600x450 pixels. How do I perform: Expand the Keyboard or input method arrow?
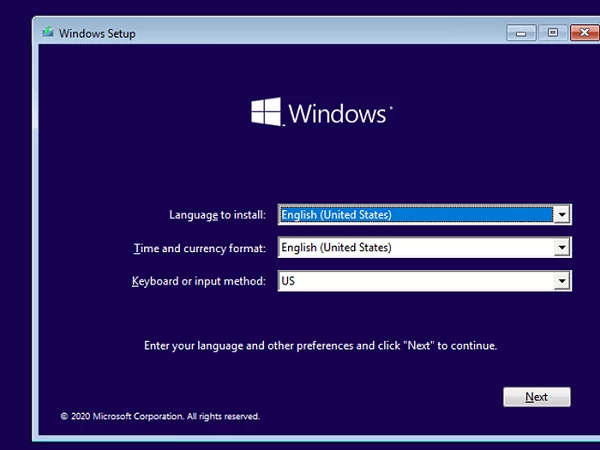coord(562,281)
